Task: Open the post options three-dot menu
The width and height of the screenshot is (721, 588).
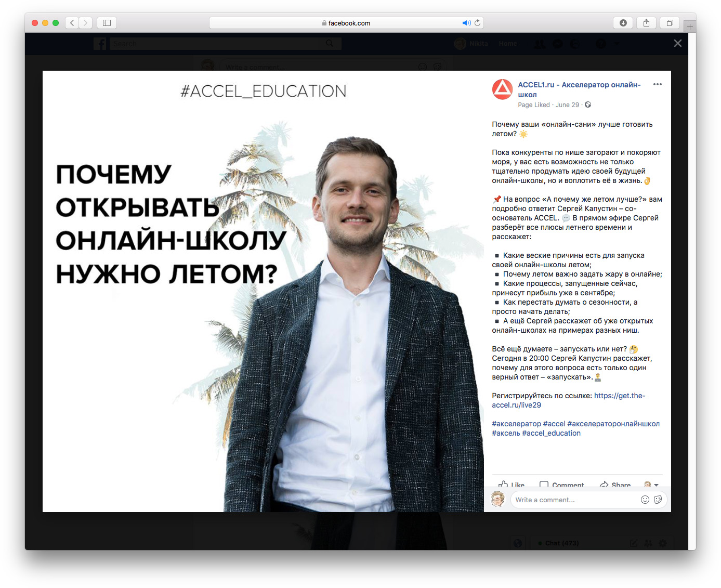Action: tap(658, 84)
